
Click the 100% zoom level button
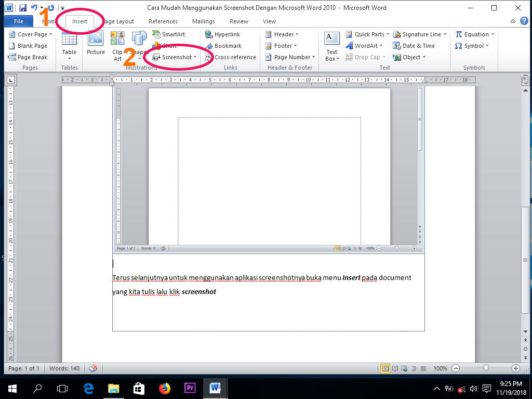pos(440,368)
